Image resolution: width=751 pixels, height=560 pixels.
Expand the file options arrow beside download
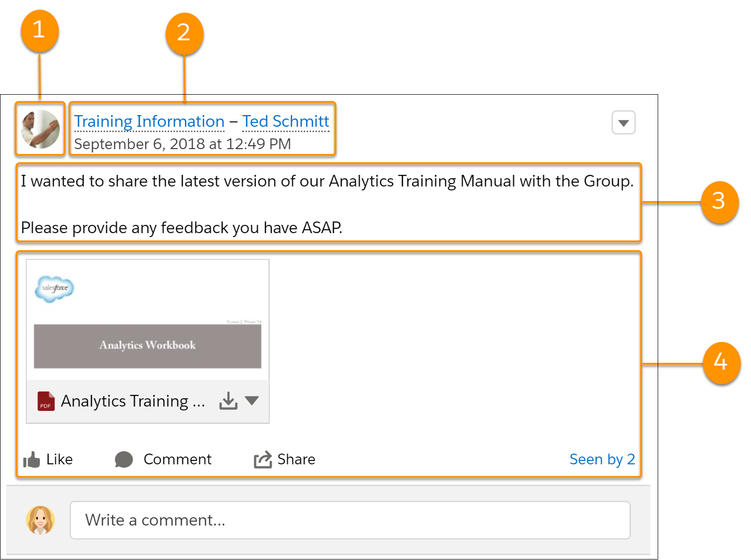(x=252, y=401)
